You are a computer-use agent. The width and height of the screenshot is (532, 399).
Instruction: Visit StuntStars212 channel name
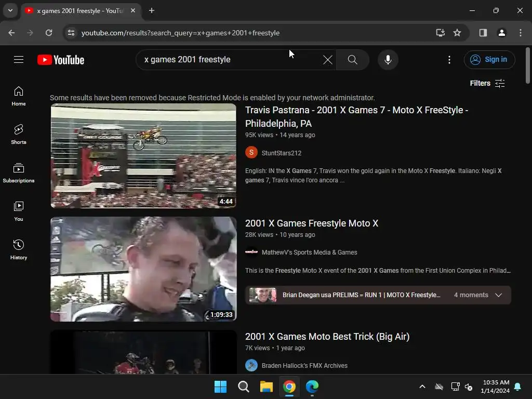click(281, 153)
